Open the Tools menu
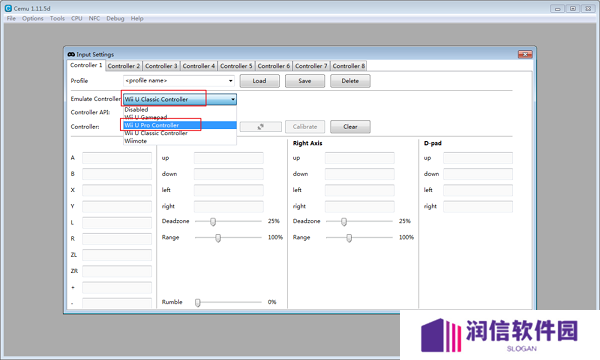 (x=57, y=18)
